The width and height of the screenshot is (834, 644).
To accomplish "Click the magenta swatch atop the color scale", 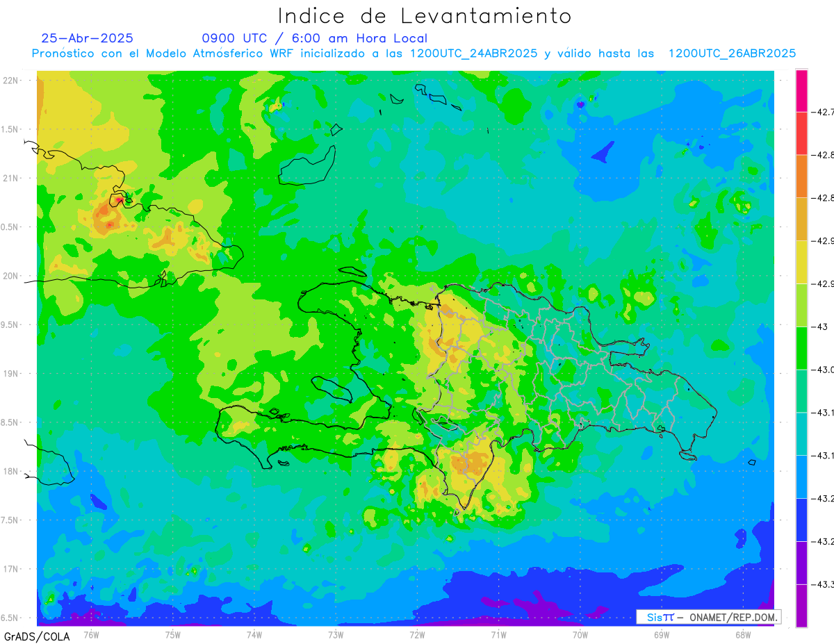I will pyautogui.click(x=801, y=90).
